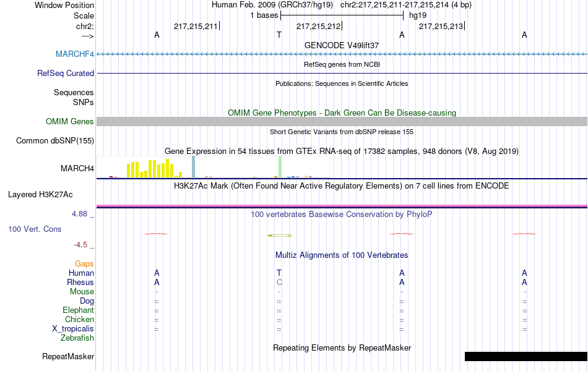Click the chr2:217,215,211-217,215,214 (4 bp) range text
The height and width of the screenshot is (371, 588).
pos(406,5)
